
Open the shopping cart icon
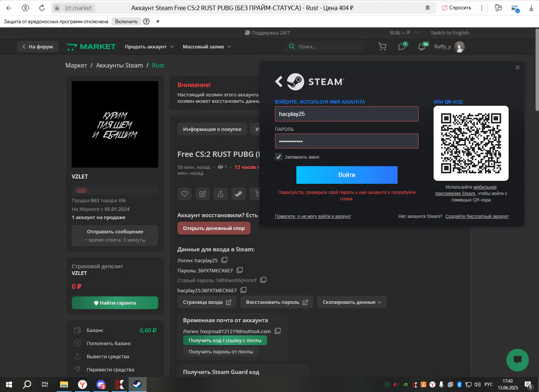[x=382, y=47]
